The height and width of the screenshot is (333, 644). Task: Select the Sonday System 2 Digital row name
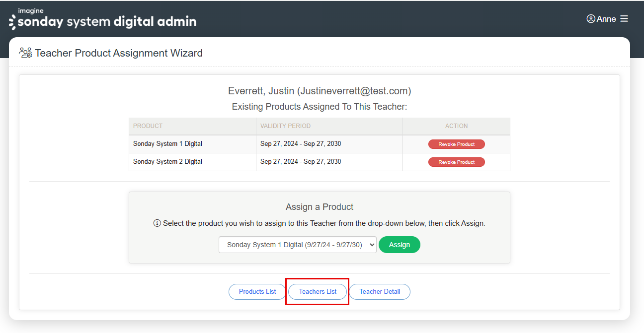click(x=167, y=162)
